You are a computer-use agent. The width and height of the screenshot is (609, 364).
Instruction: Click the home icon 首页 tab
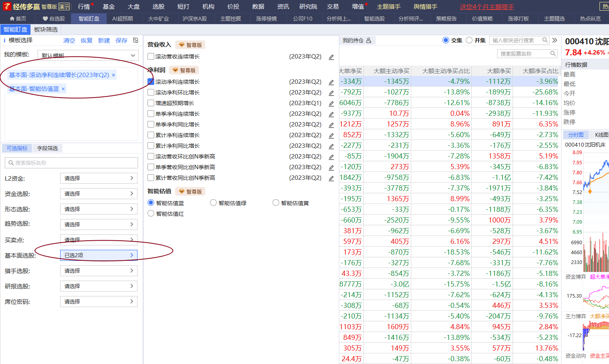pos(18,19)
